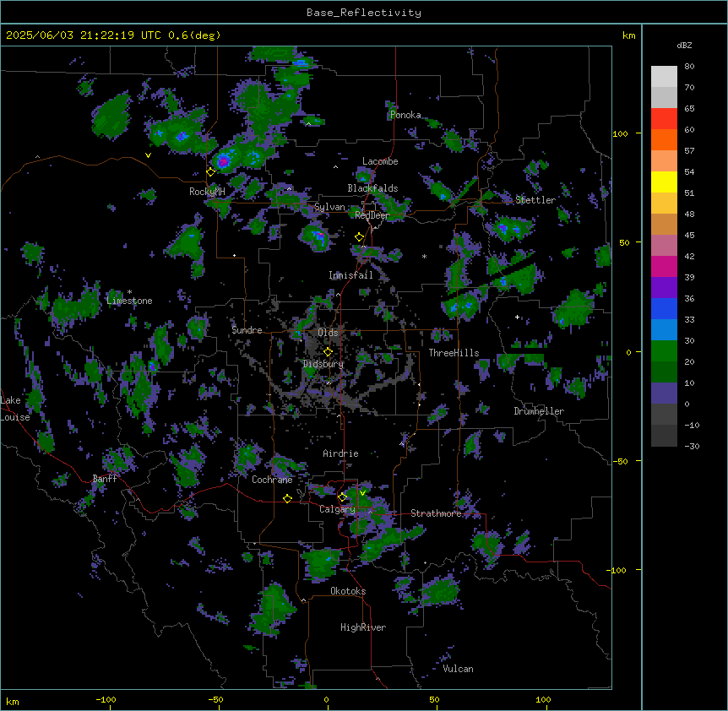Select the yellow diamond marker between Olds and Didsbury
The width and height of the screenshot is (728, 711).
point(328,352)
